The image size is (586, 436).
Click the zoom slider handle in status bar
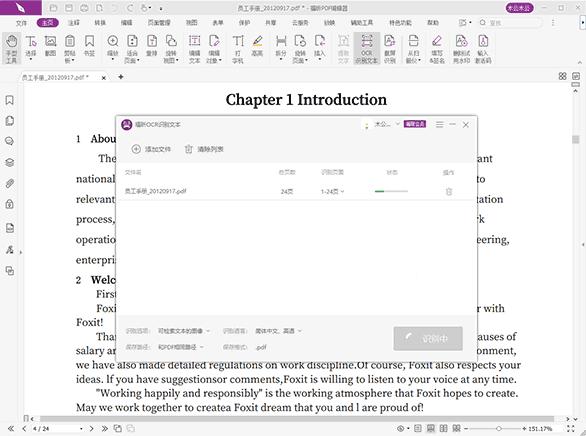coord(499,429)
